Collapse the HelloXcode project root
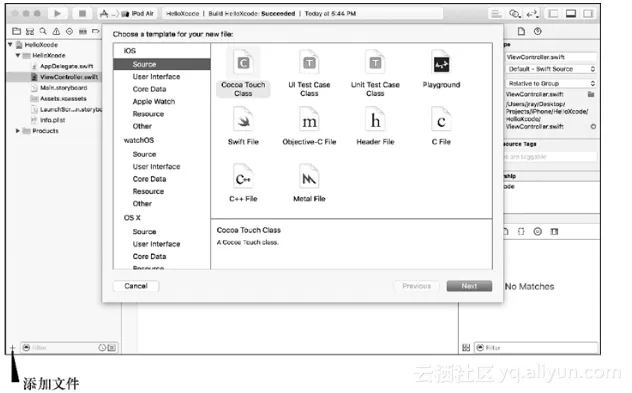 [x=10, y=44]
